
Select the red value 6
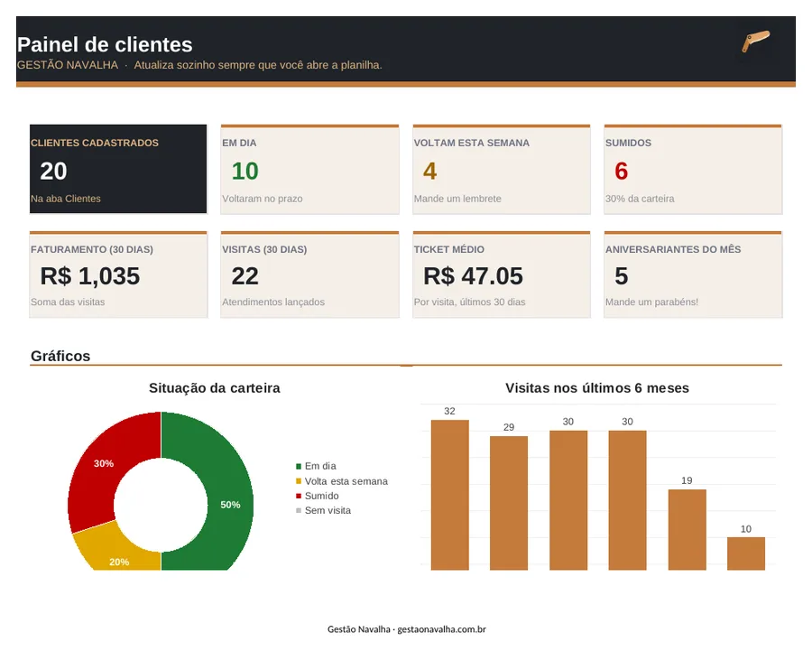pos(622,171)
